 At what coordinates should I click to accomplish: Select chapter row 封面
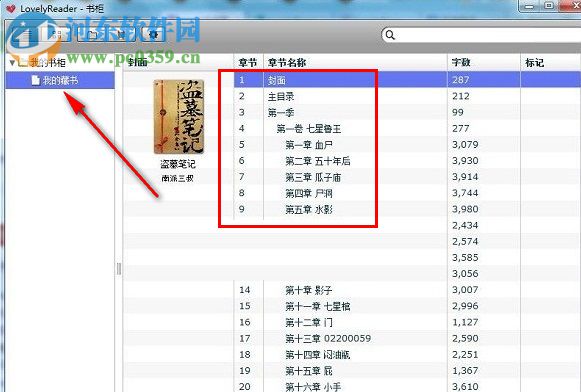277,80
